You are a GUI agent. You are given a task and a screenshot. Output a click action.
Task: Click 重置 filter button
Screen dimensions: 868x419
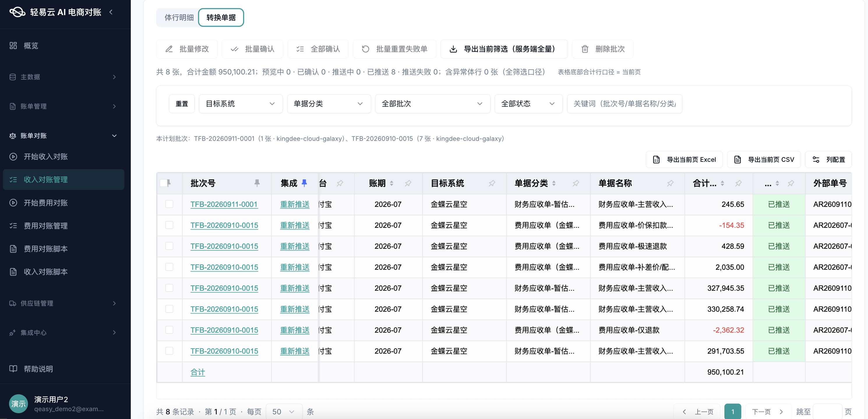182,104
